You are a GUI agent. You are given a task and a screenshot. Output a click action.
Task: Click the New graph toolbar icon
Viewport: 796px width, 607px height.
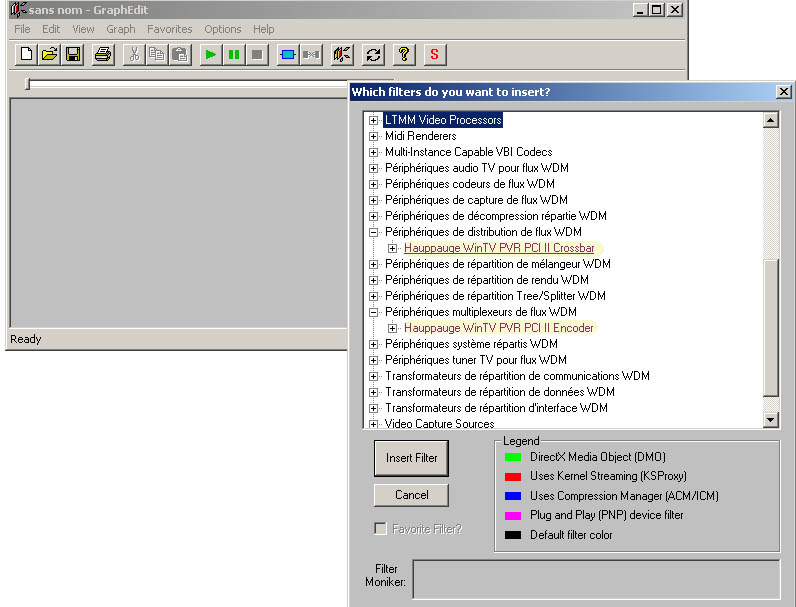(x=26, y=54)
